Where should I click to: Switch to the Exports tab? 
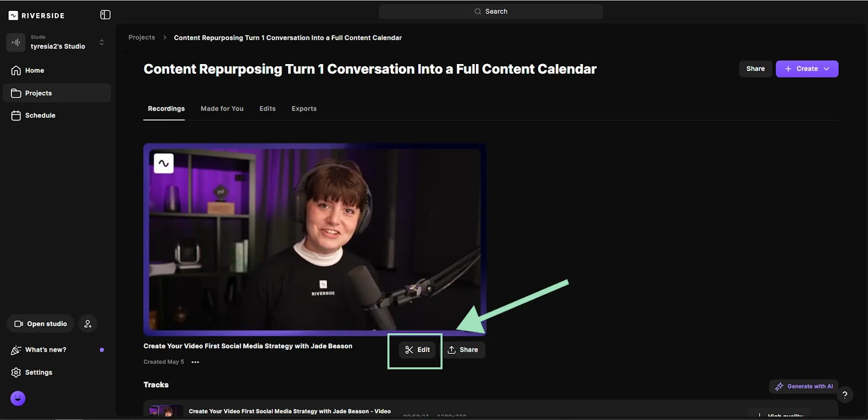[x=304, y=109]
